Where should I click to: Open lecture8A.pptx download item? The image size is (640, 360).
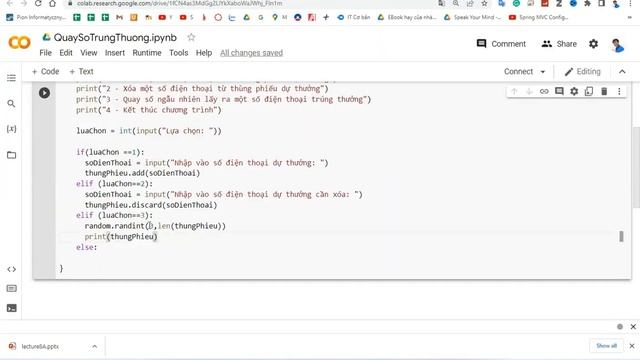[x=40, y=346]
